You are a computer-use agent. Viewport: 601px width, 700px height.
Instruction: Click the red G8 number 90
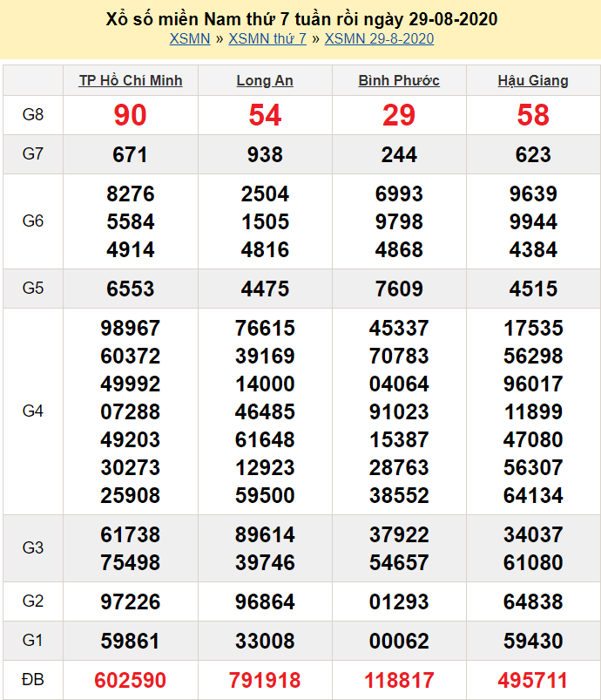point(131,115)
